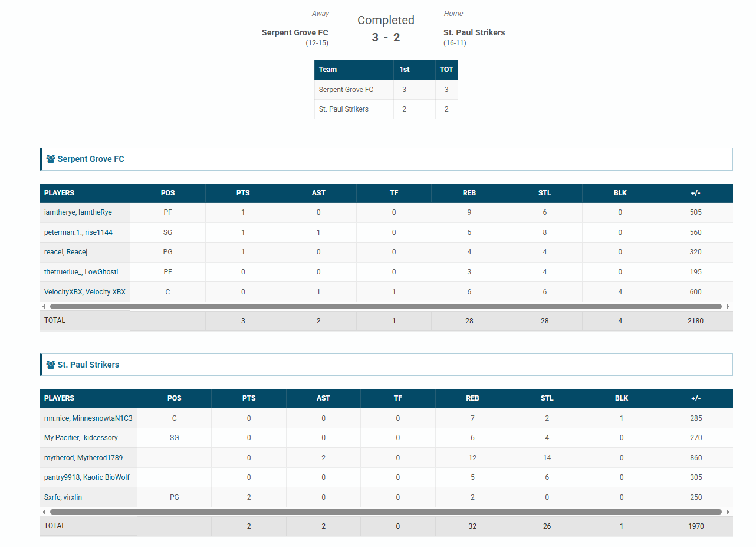The height and width of the screenshot is (547, 756).
Task: Select player pantry9918, Kaotic BioWolf
Action: click(87, 477)
